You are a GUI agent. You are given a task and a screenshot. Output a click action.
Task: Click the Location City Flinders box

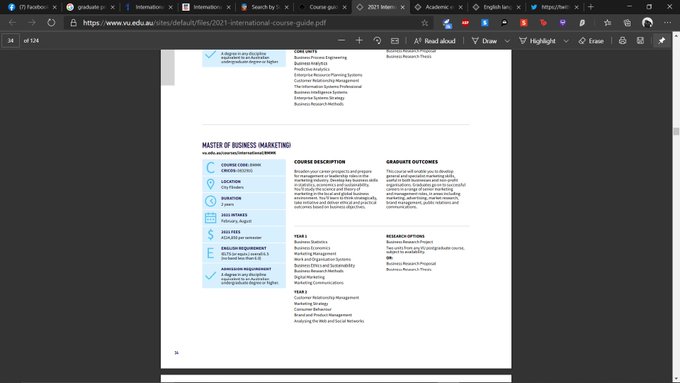point(244,184)
